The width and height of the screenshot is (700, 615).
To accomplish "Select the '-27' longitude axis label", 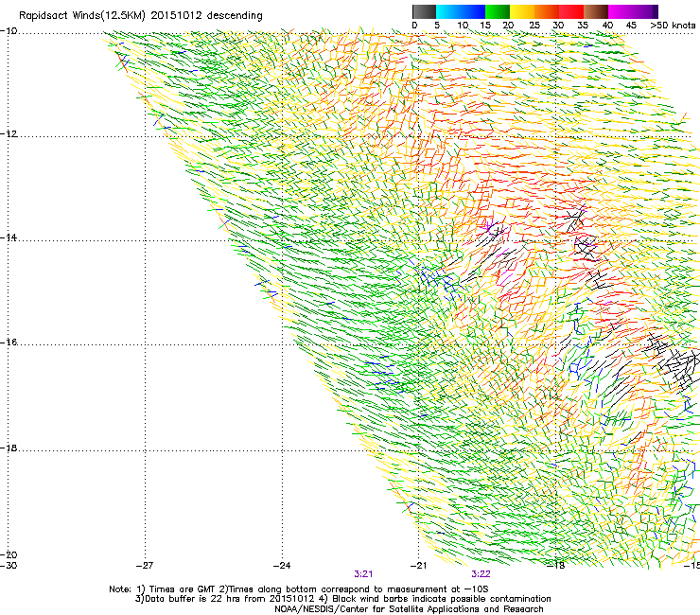I will pyautogui.click(x=145, y=566).
